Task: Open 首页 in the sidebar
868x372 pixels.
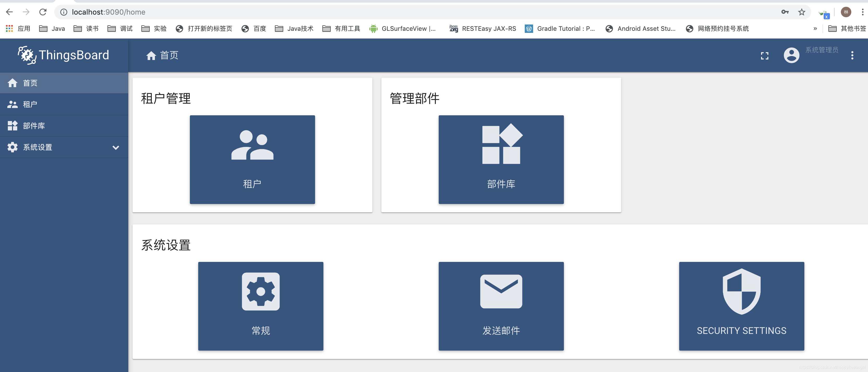Action: pyautogui.click(x=64, y=83)
